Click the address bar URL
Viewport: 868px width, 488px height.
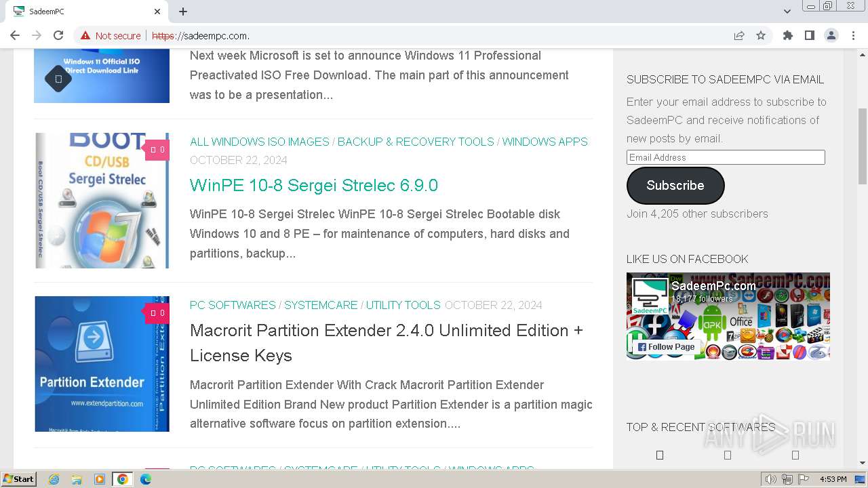(201, 35)
